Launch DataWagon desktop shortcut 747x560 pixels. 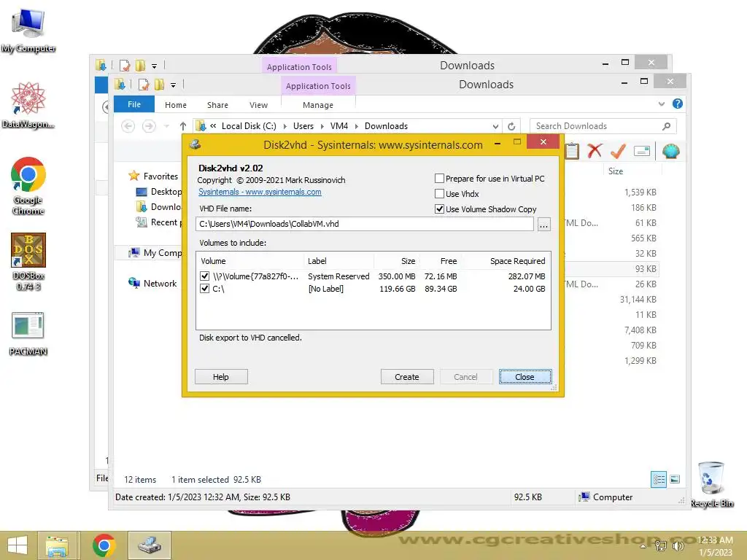tap(28, 105)
